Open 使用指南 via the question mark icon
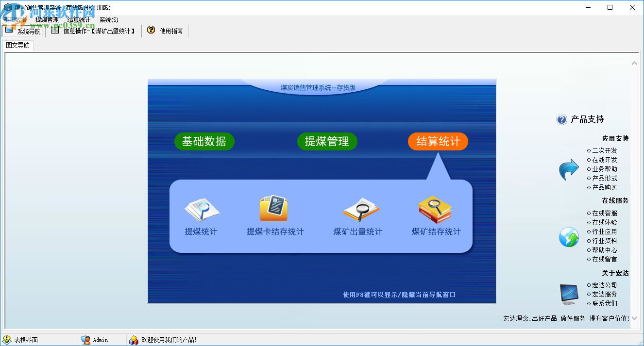 (x=151, y=30)
